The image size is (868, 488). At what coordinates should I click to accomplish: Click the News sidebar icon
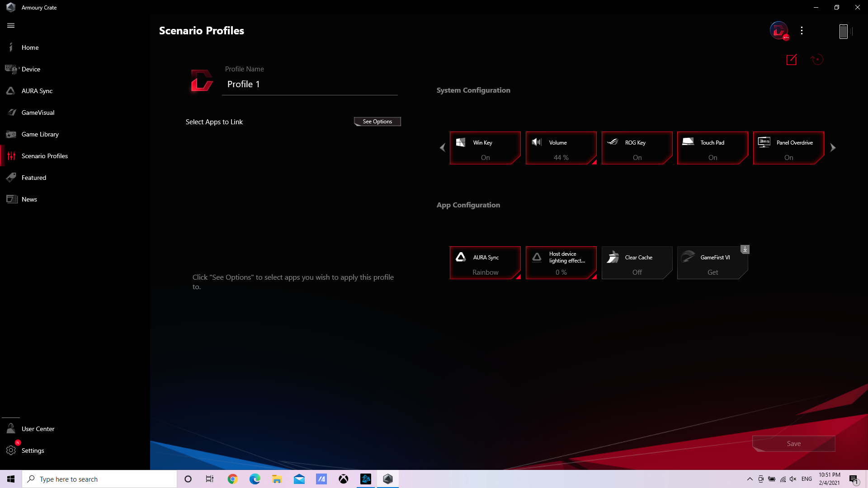pyautogui.click(x=12, y=199)
